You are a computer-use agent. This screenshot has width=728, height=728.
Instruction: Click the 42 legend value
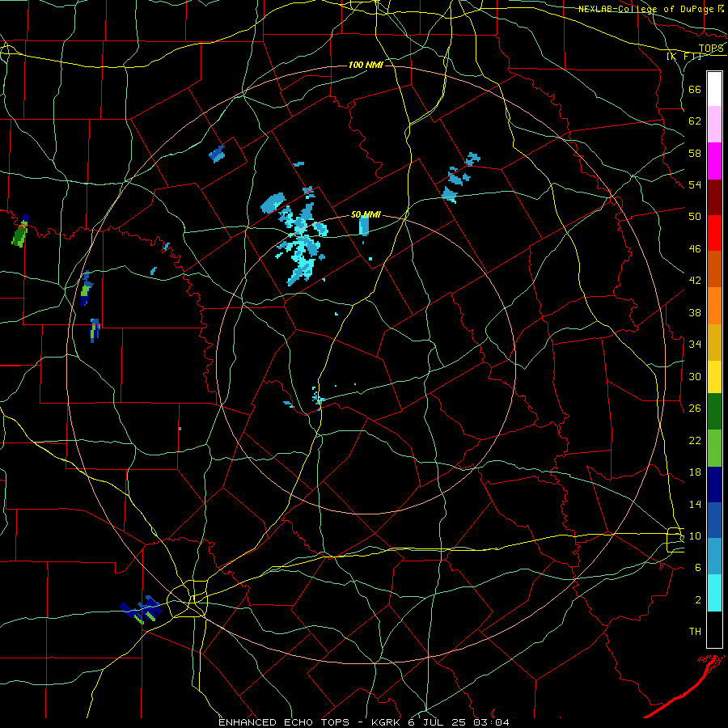click(695, 280)
